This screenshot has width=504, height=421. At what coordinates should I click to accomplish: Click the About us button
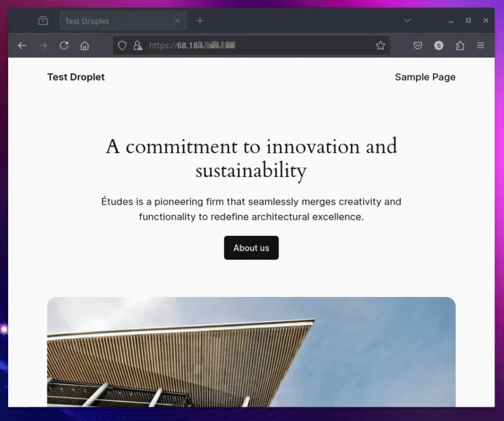click(251, 248)
